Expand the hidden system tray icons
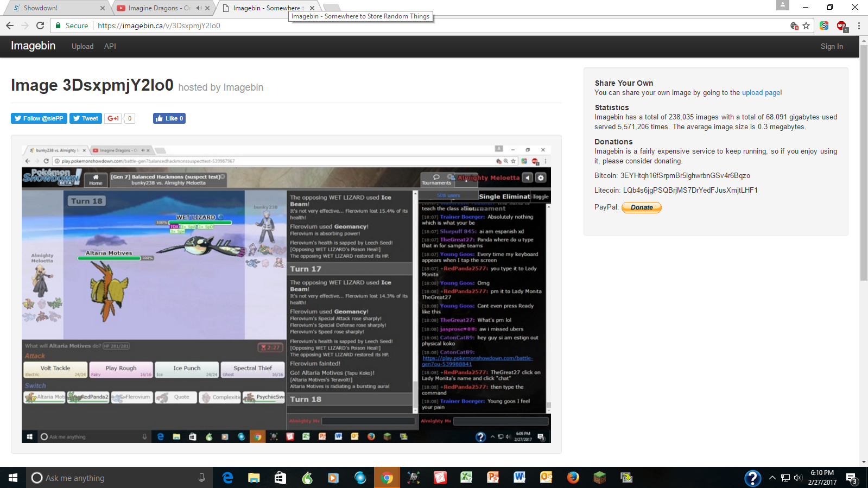868x488 pixels. click(x=772, y=478)
